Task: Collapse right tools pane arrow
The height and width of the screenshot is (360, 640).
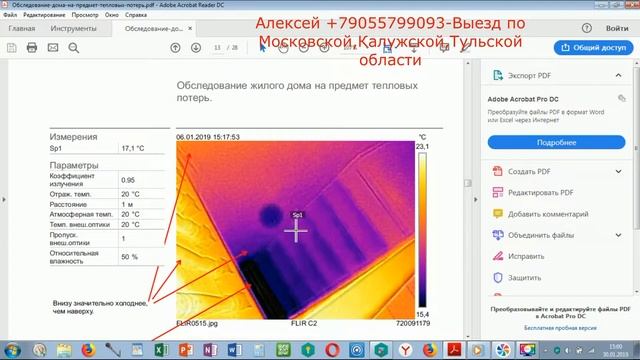Action: (x=476, y=200)
